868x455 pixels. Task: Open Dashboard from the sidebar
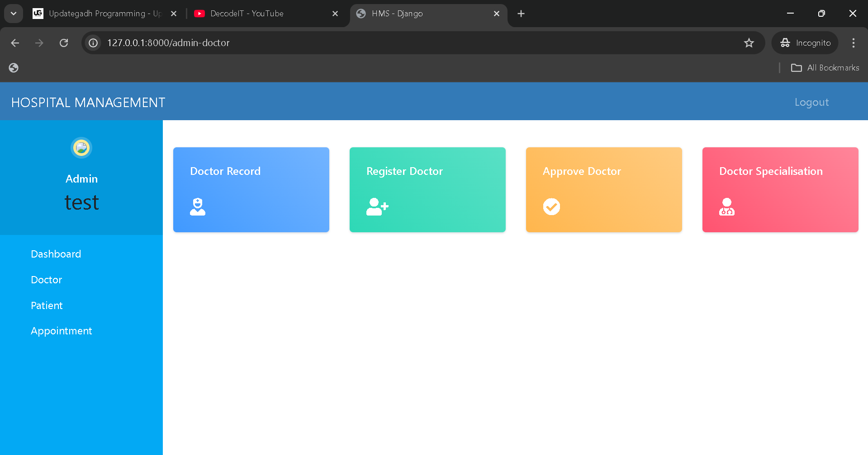coord(56,254)
